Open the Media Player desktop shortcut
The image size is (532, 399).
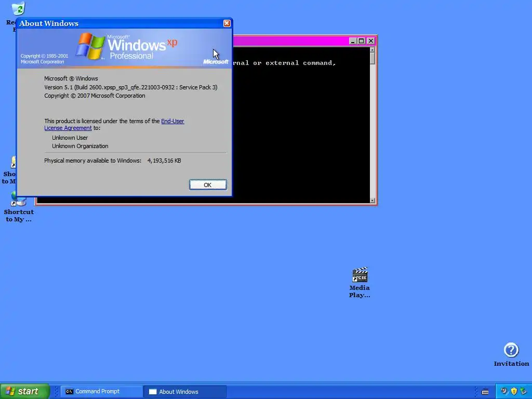tap(360, 282)
